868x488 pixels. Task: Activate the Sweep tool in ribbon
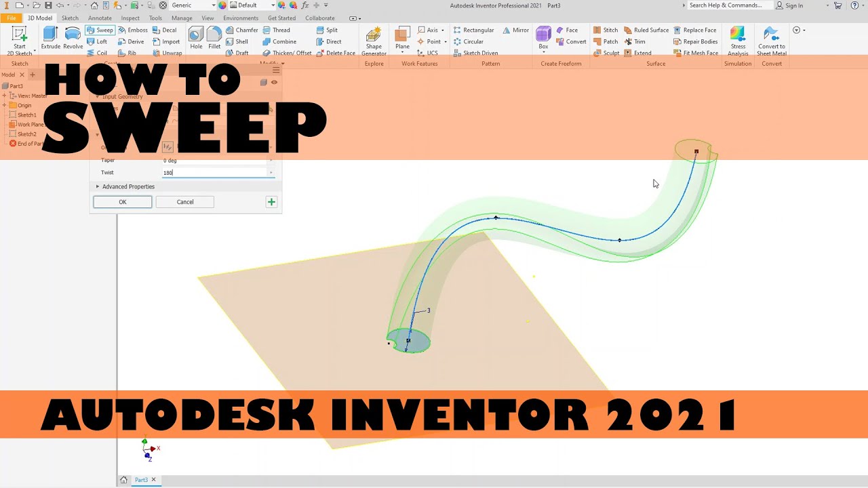(100, 30)
